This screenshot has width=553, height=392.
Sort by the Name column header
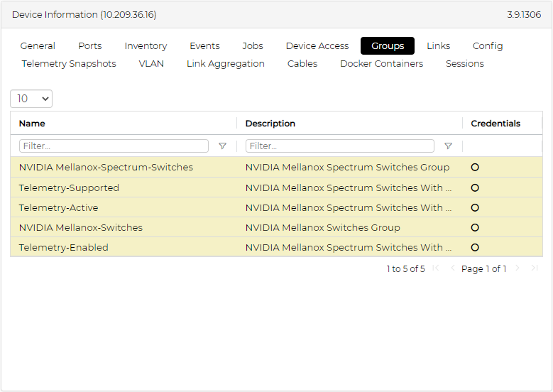[32, 124]
